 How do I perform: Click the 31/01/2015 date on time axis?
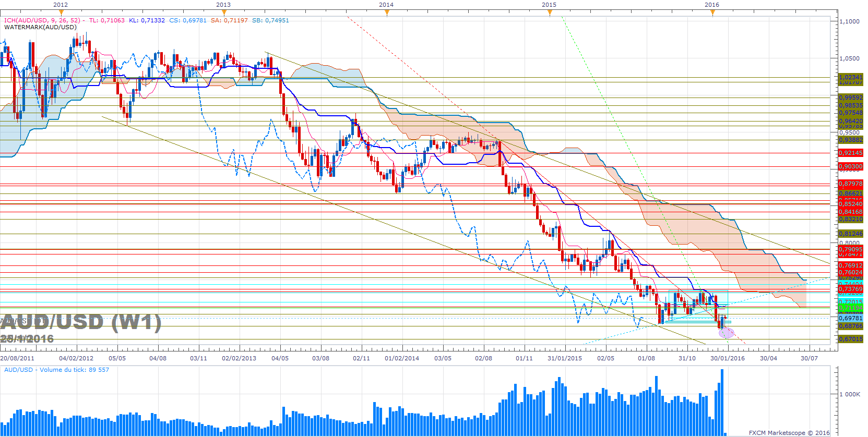click(565, 358)
